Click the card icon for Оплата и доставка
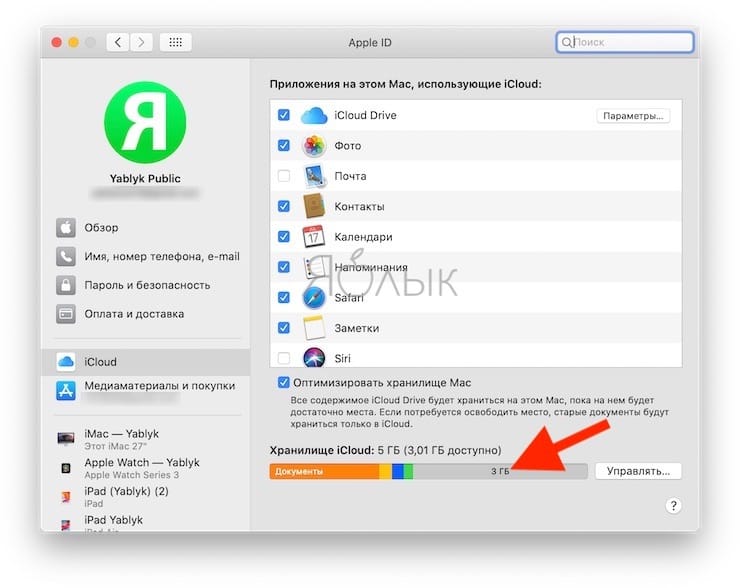Viewport: 740px width, 588px height. click(66, 314)
